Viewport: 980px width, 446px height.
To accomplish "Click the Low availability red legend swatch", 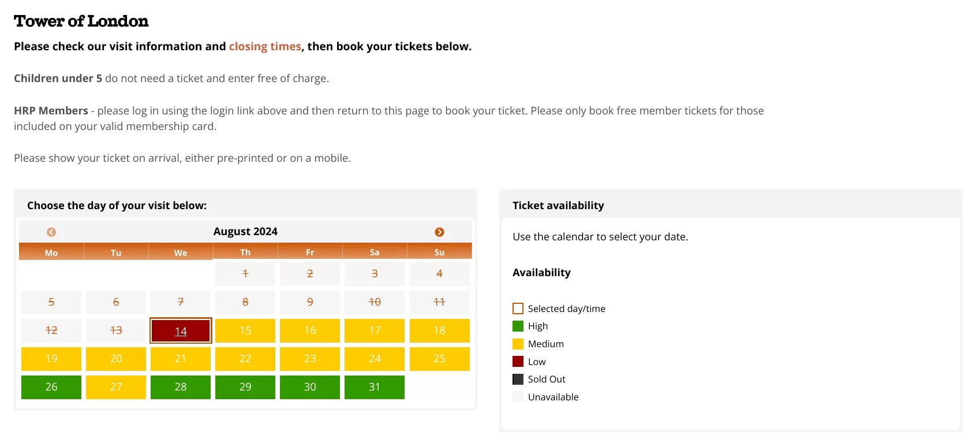I will tap(518, 362).
